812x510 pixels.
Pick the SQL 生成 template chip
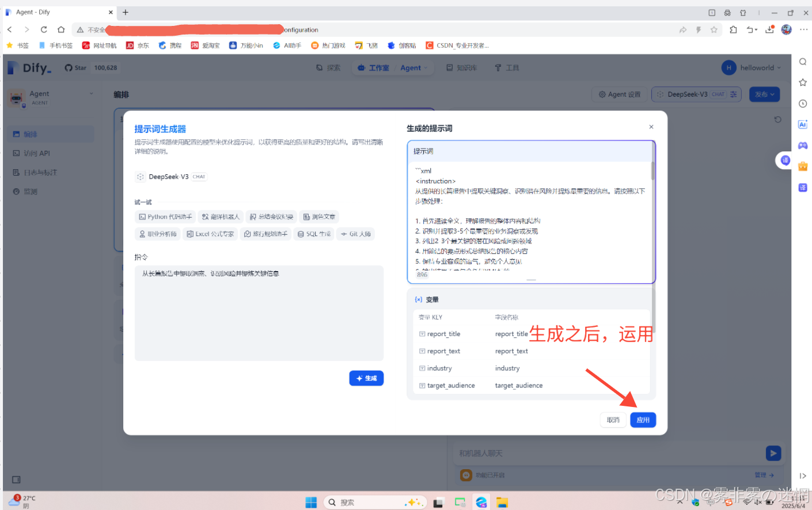(314, 234)
